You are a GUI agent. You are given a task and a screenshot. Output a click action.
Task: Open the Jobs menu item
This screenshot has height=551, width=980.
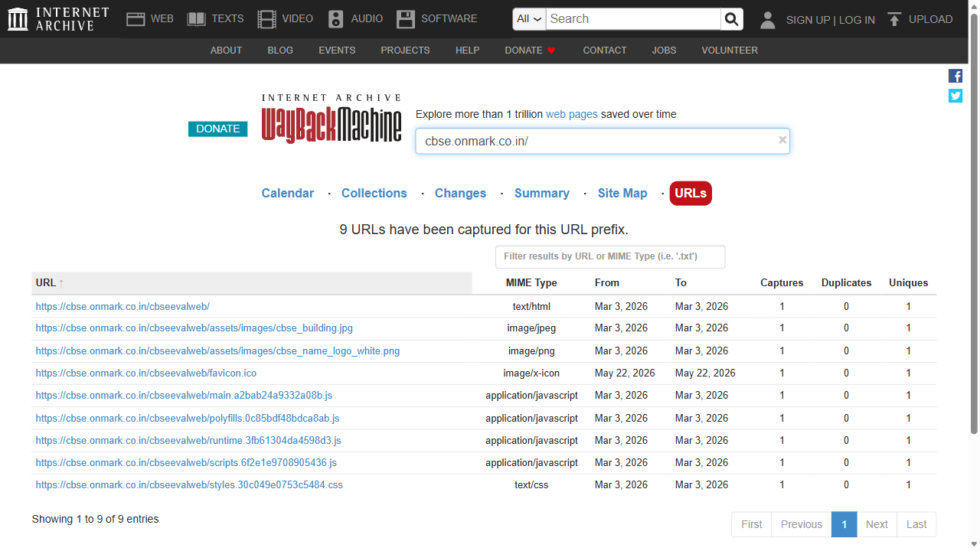[x=664, y=51]
